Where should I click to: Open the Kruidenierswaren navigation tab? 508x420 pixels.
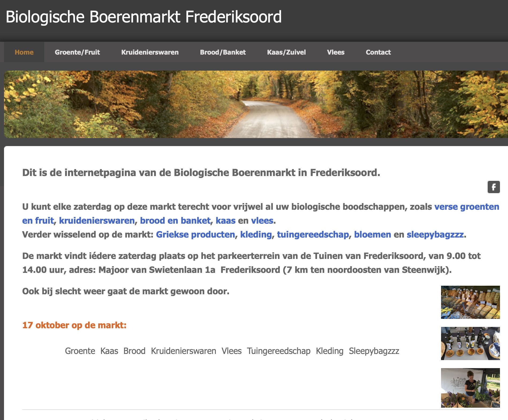(x=150, y=52)
